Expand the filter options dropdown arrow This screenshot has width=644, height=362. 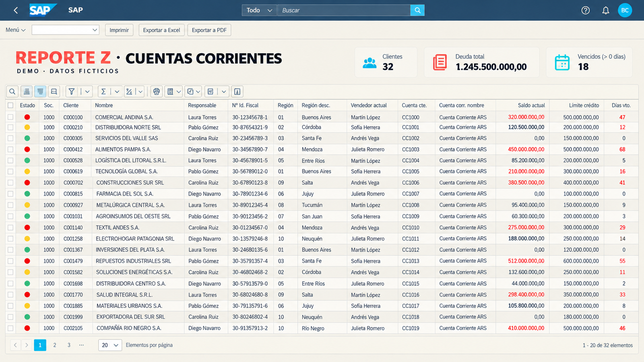87,92
